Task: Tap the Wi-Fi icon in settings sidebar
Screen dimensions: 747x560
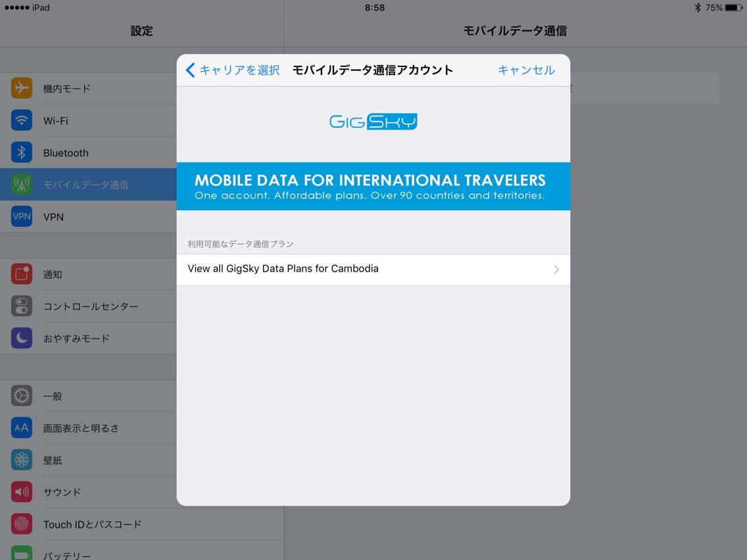Action: point(22,120)
